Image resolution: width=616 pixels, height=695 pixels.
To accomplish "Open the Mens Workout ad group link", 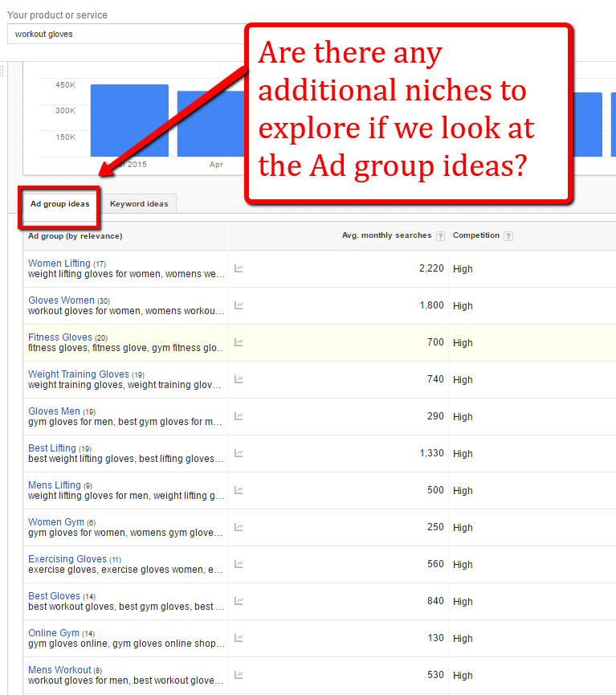I will (x=59, y=670).
